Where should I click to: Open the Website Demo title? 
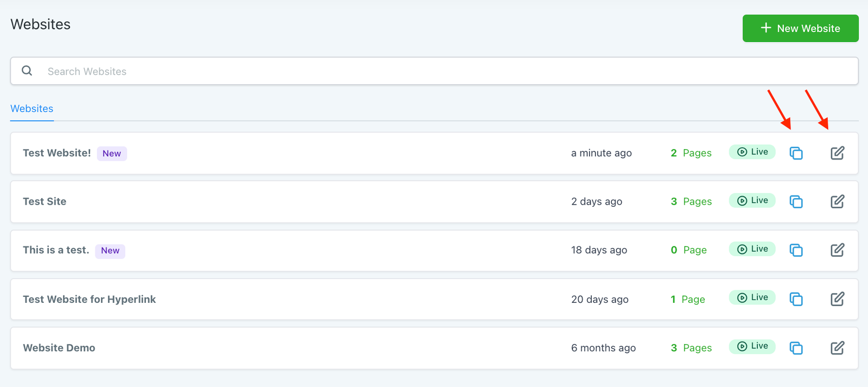pyautogui.click(x=59, y=348)
